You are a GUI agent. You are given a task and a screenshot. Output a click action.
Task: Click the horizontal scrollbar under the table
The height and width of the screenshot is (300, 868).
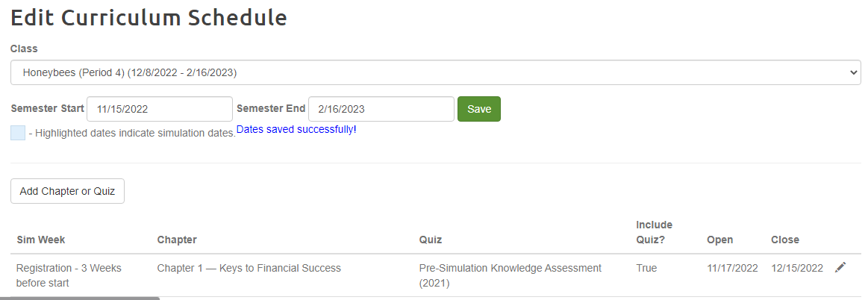tap(80, 298)
